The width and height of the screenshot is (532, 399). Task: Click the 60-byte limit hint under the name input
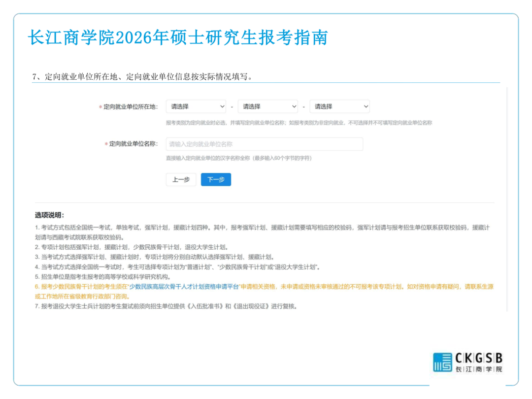[238, 158]
